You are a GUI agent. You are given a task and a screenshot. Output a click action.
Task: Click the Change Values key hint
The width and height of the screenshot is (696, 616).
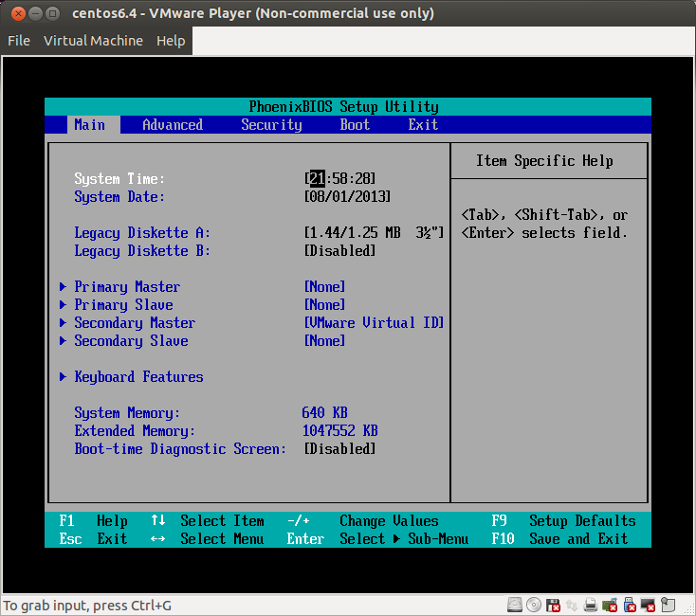click(362, 520)
